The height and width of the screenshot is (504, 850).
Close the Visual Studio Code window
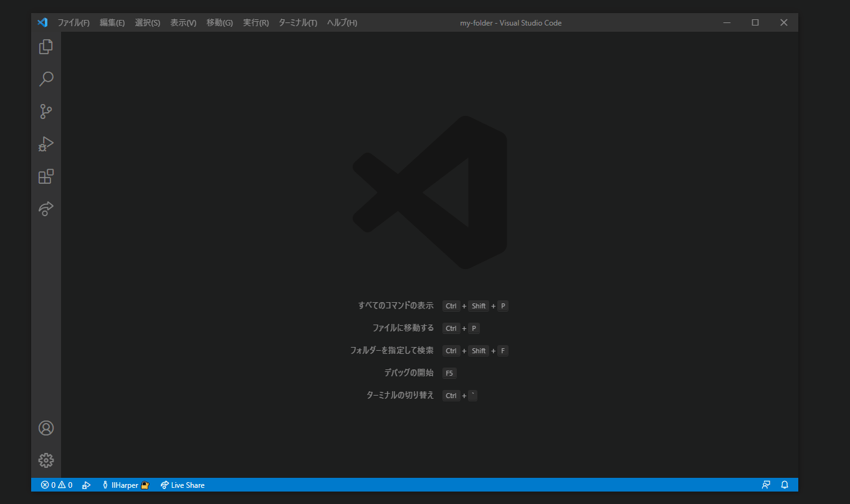click(x=784, y=22)
